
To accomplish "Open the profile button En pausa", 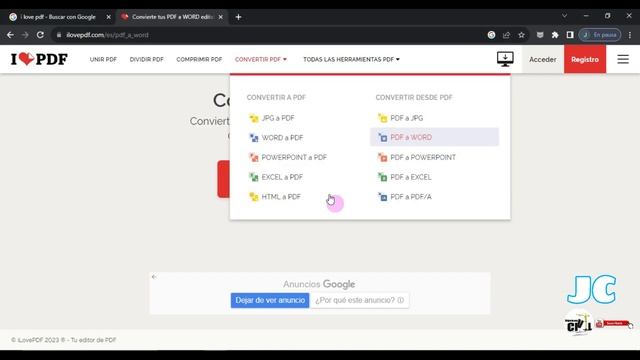I will point(600,35).
